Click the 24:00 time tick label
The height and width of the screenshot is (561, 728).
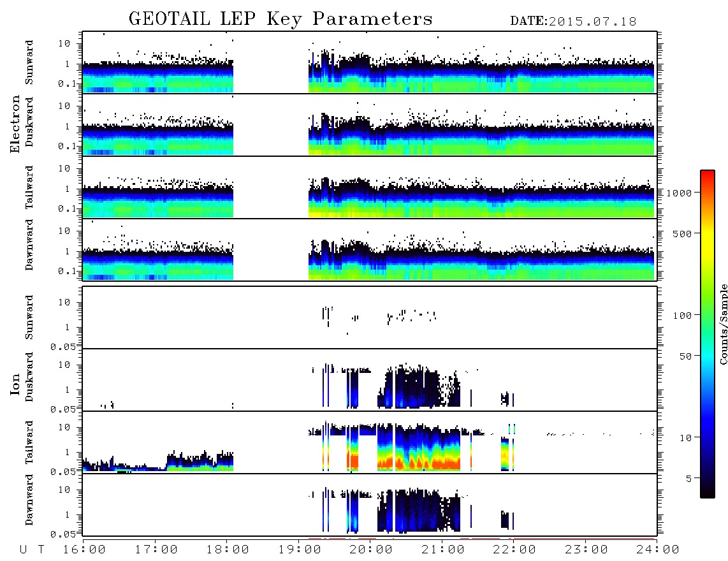point(658,550)
